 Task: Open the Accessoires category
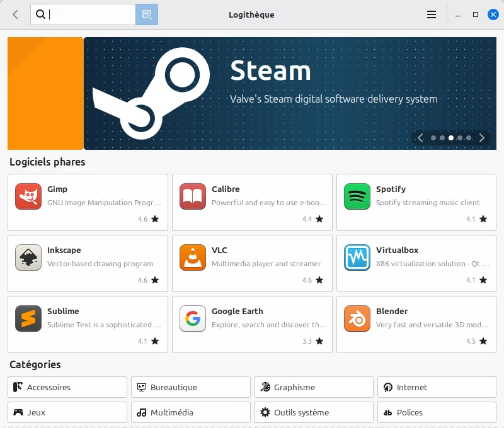click(67, 387)
